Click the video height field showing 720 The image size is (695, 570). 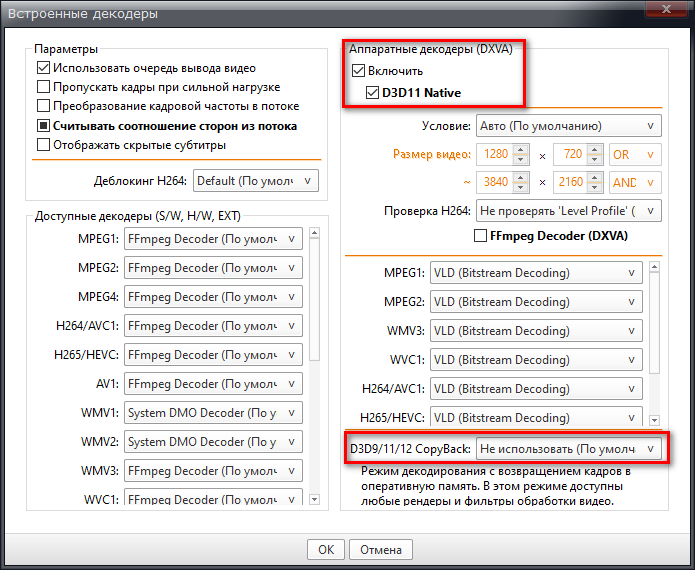(x=571, y=154)
